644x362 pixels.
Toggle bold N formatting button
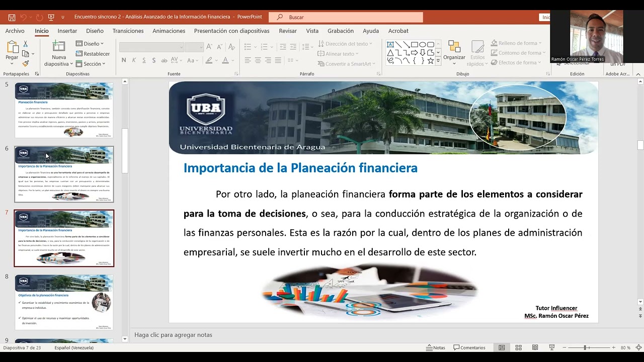(x=124, y=60)
